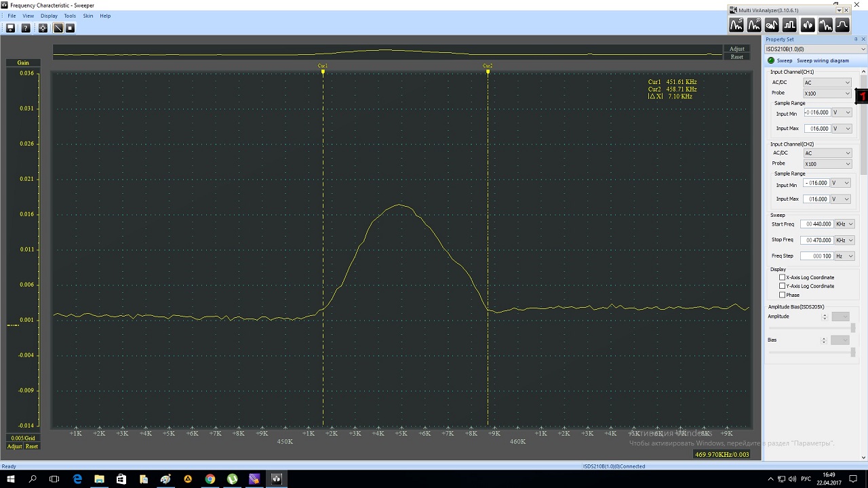
Task: Select the diagonal line toolbar icon
Action: click(x=58, y=28)
